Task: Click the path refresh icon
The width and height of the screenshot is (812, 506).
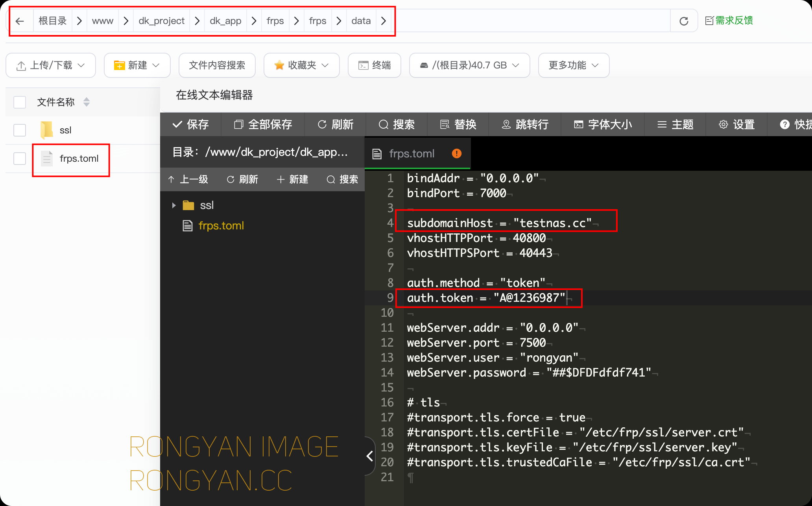Action: 684,21
